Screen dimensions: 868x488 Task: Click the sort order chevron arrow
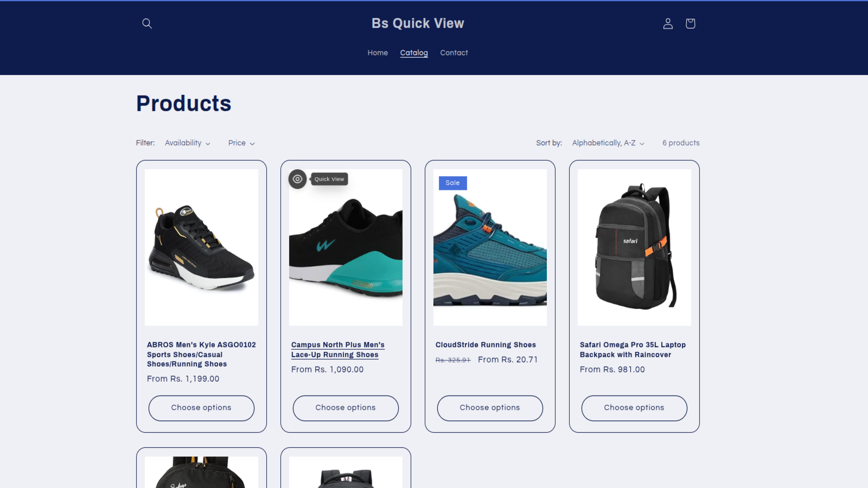[642, 143]
